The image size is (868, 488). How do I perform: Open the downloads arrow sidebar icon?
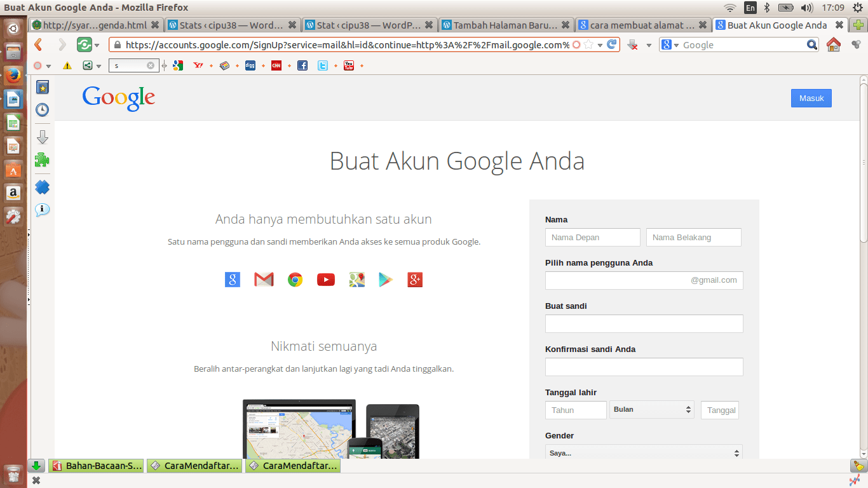pos(43,137)
